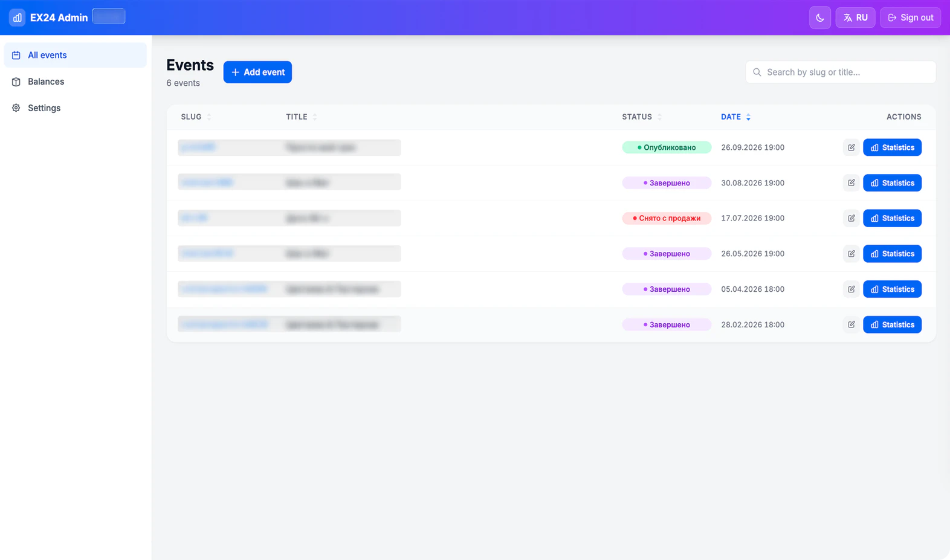Open Statistics for the 28.02.2026 event

click(x=892, y=325)
